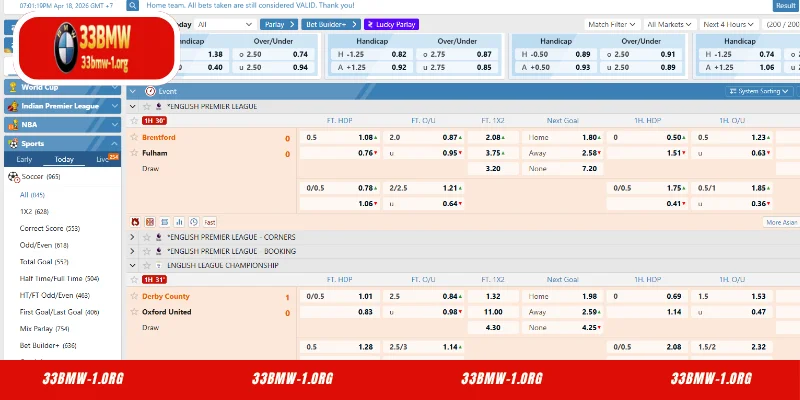Image resolution: width=800 pixels, height=400 pixels.
Task: Expand English Premier League - Booking
Action: (133, 252)
